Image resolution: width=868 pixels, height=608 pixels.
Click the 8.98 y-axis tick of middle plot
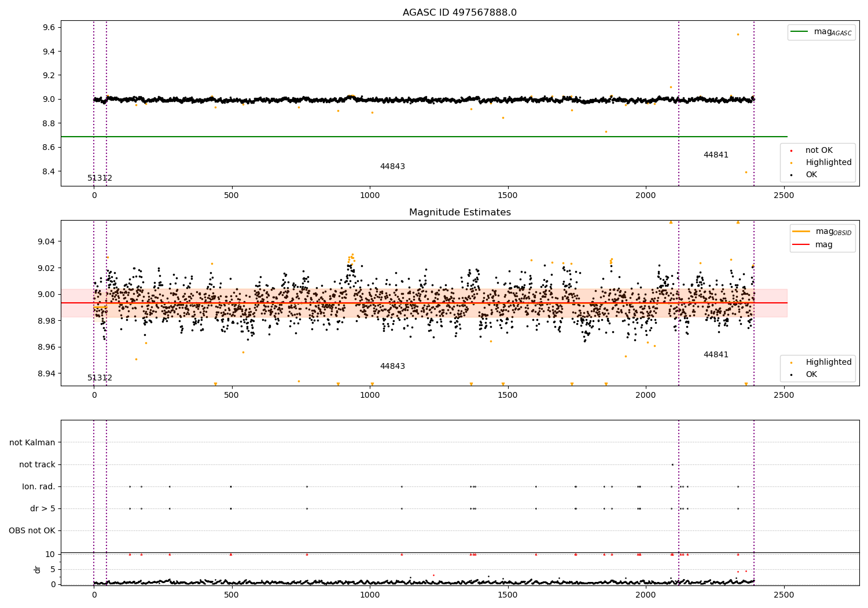(x=46, y=321)
